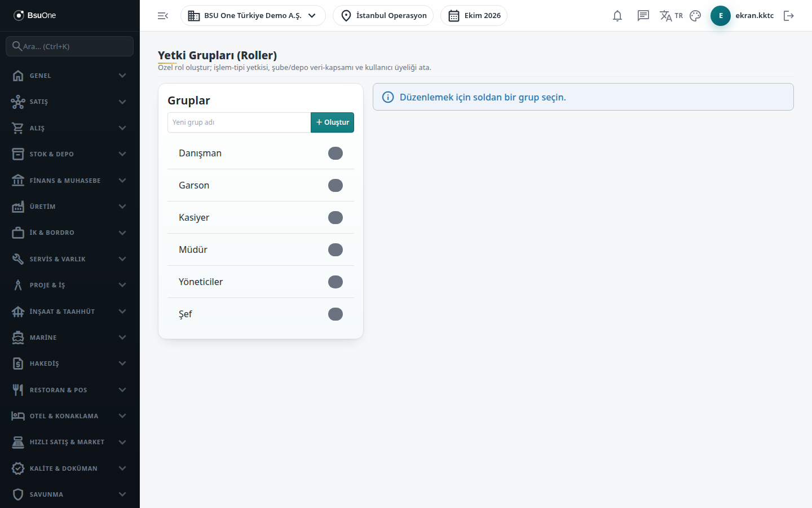The width and height of the screenshot is (812, 508).
Task: Toggle the Garson group switch
Action: [x=336, y=186]
